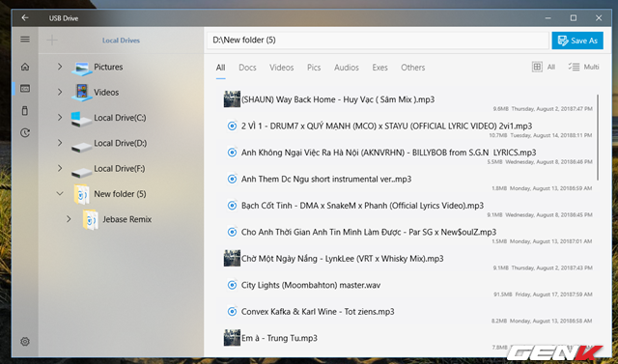
Task: Click audio icon of City Lights master.wav
Action: click(232, 285)
